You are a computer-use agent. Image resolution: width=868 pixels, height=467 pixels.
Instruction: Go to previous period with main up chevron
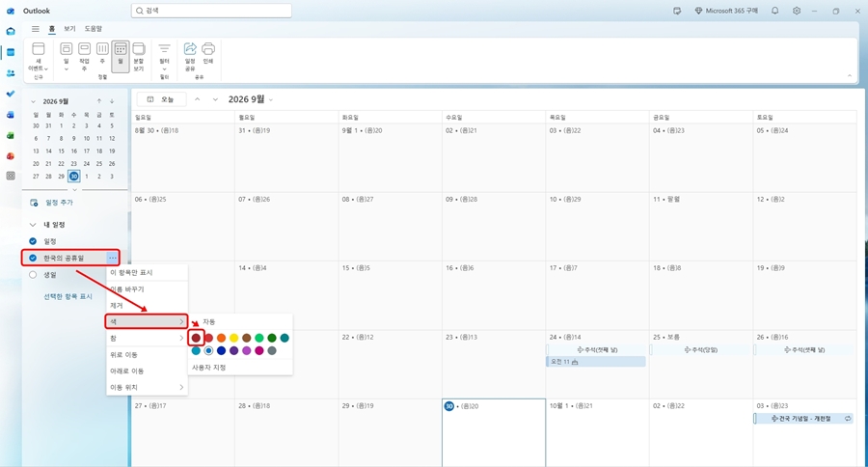(197, 99)
